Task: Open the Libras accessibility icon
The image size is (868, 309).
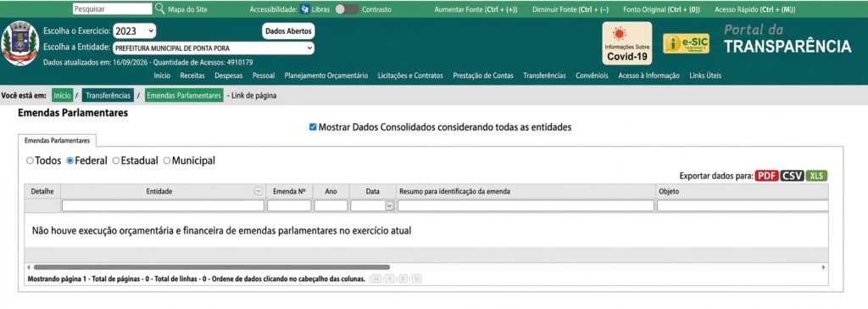Action: [305, 8]
